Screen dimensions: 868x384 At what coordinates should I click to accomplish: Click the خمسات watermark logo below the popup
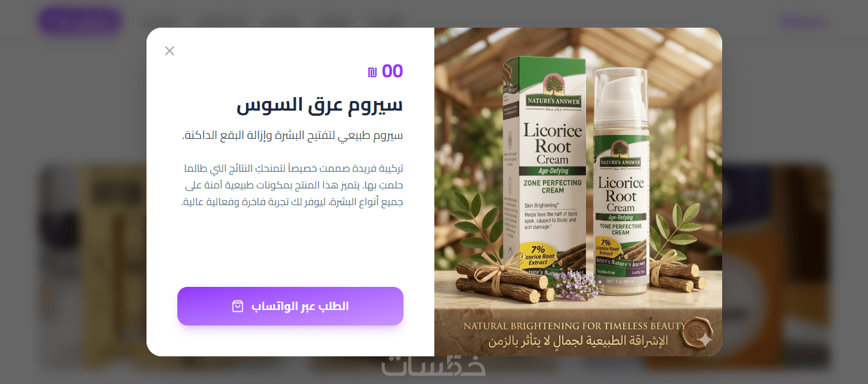(434, 365)
